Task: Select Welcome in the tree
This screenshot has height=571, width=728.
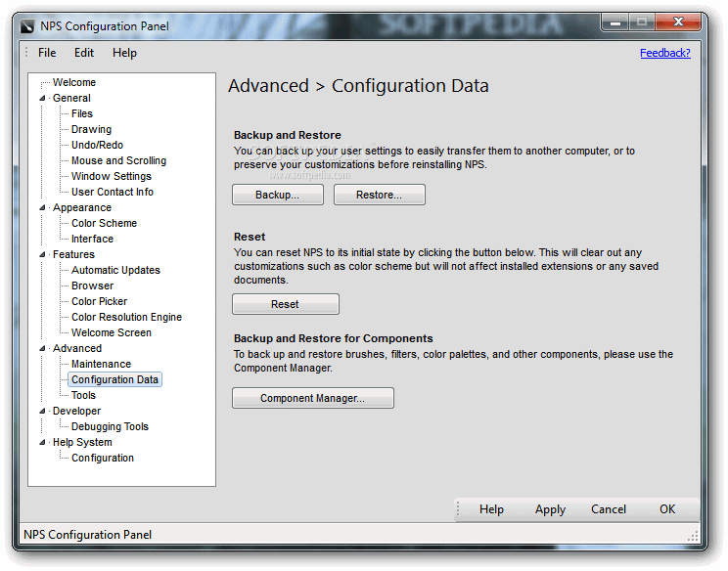Action: tap(74, 82)
